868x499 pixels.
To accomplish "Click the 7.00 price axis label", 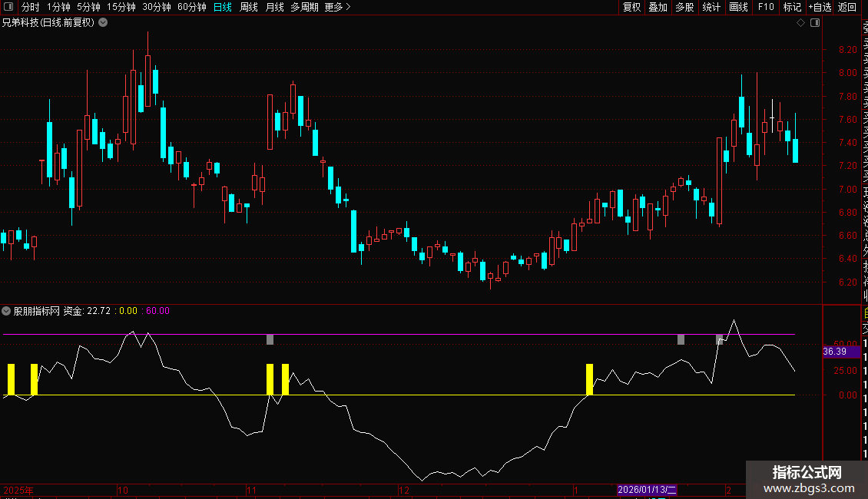I will [x=847, y=189].
